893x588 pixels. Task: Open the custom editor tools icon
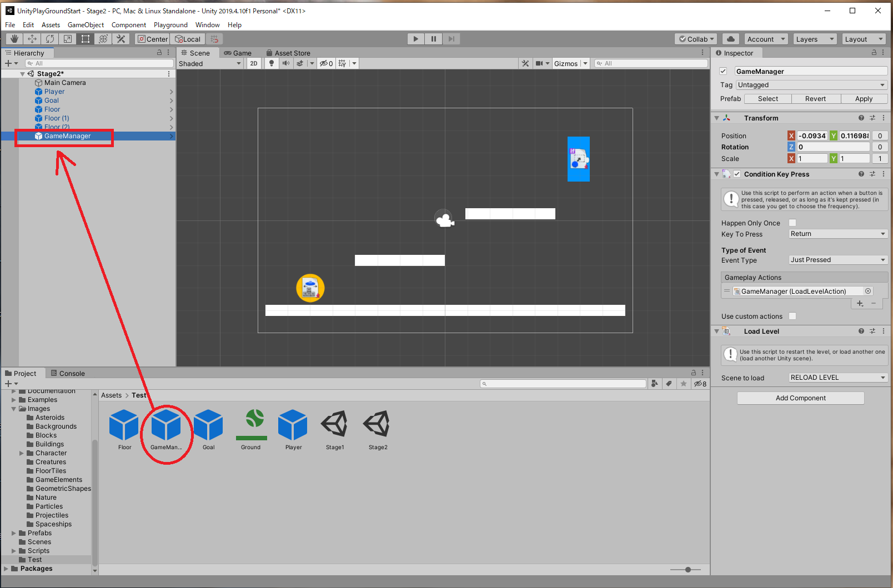pos(121,39)
